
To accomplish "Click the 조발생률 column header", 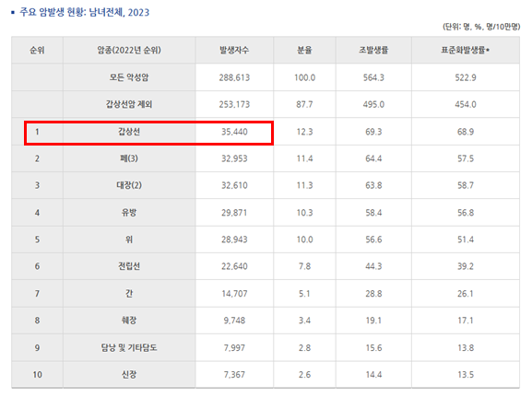I will (x=373, y=50).
